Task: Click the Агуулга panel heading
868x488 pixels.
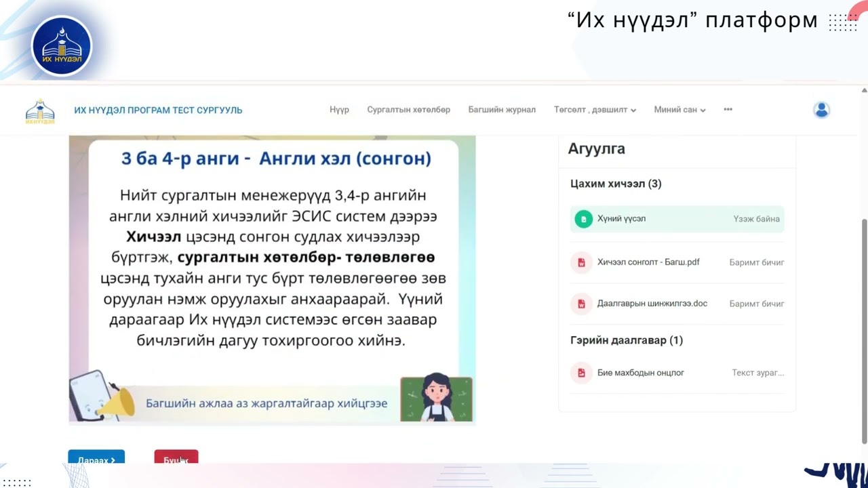Action: (x=597, y=148)
